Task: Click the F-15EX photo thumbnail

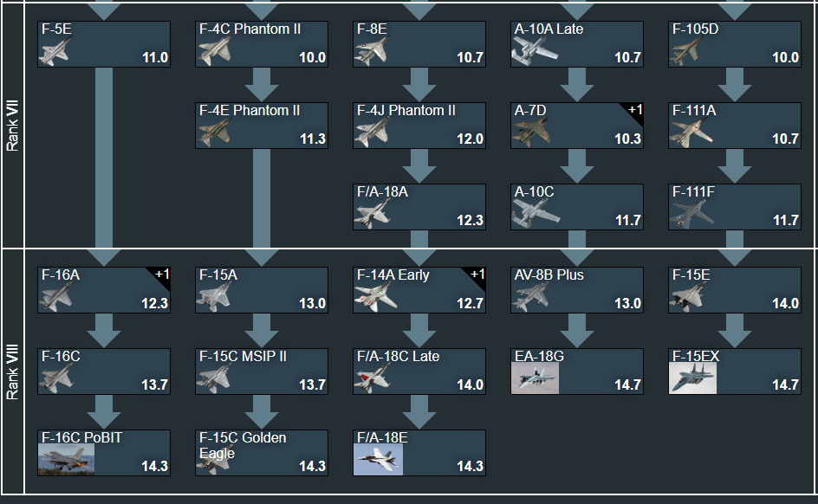Action: click(692, 378)
